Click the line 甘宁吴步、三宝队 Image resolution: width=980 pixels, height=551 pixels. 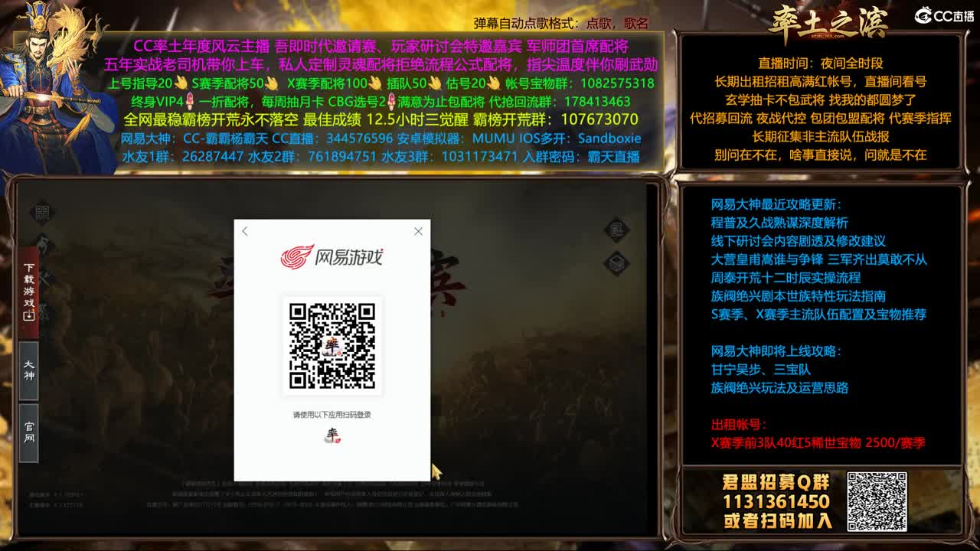pos(760,370)
